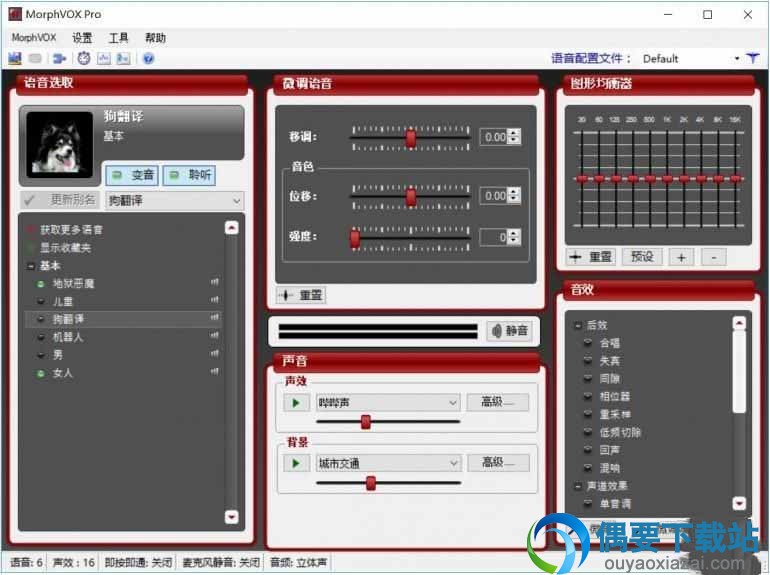Image resolution: width=770 pixels, height=575 pixels.
Task: Click signal bars icon on 狗翻译 row
Action: click(x=215, y=318)
